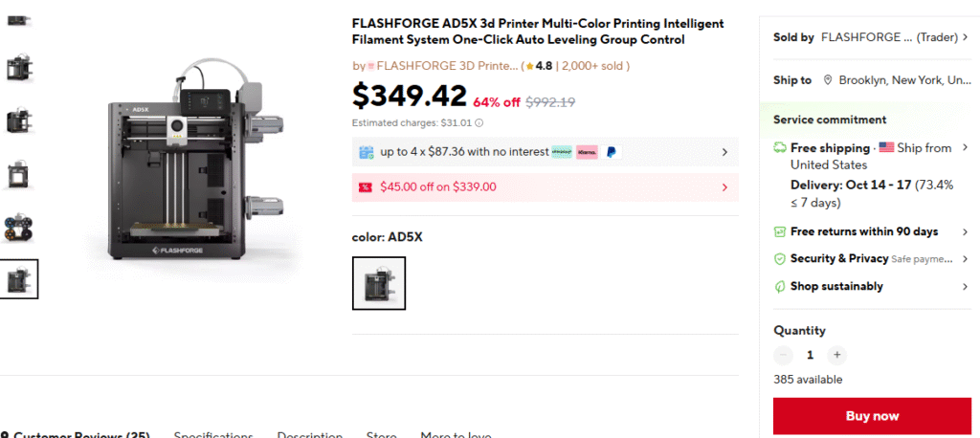Decrease quantity with the minus button

pyautogui.click(x=783, y=355)
